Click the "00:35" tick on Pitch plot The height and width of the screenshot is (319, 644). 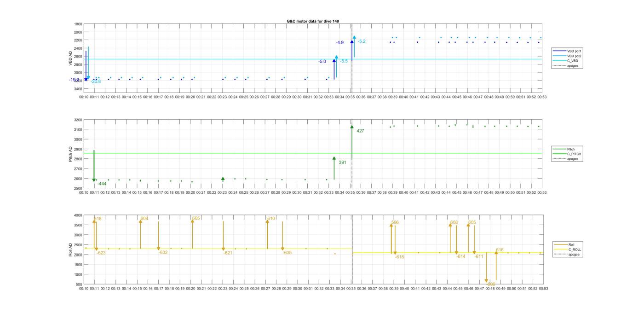click(x=350, y=192)
